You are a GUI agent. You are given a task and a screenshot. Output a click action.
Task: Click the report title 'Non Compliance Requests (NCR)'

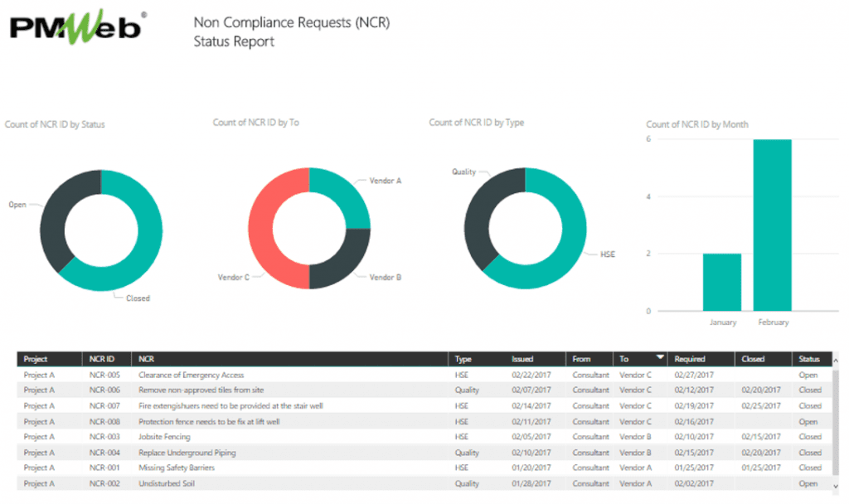pos(292,22)
